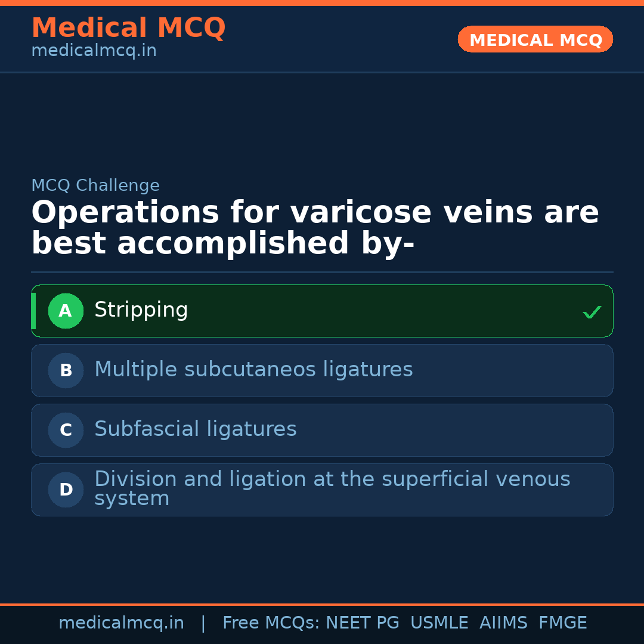The height and width of the screenshot is (644, 644).
Task: Click the green checkmark on Stripping
Action: 592,312
